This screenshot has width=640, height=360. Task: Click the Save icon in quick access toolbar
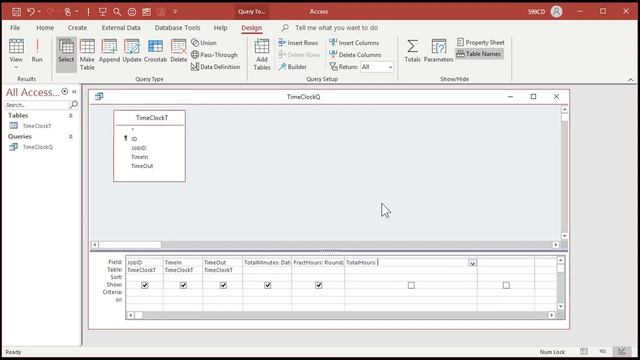coord(16,12)
